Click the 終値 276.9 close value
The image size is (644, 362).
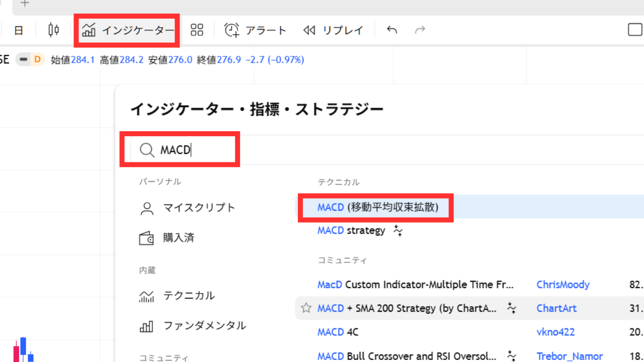(219, 60)
